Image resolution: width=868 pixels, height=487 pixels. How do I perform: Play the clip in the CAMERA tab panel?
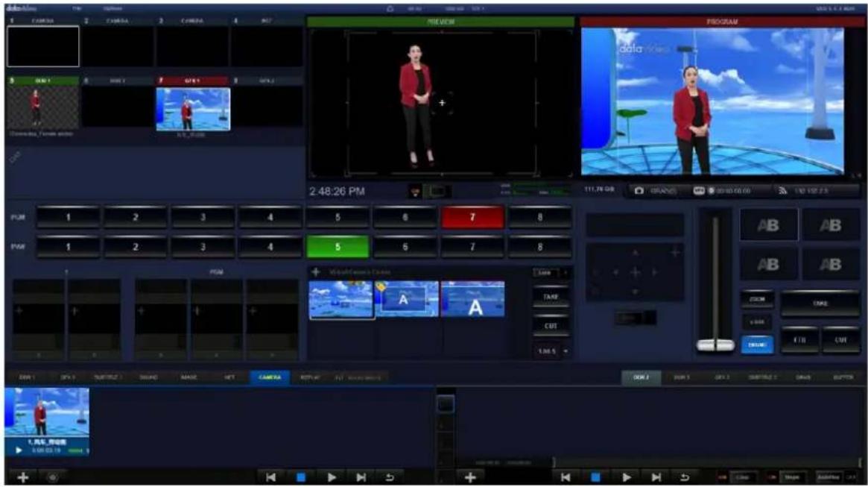click(x=331, y=477)
